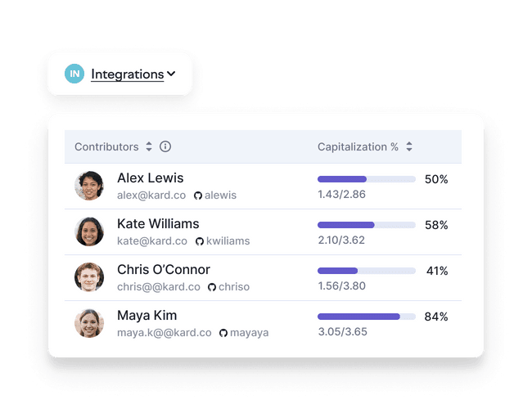The height and width of the screenshot is (409, 532).
Task: Sort by the Contributors column arrows
Action: pos(149,147)
